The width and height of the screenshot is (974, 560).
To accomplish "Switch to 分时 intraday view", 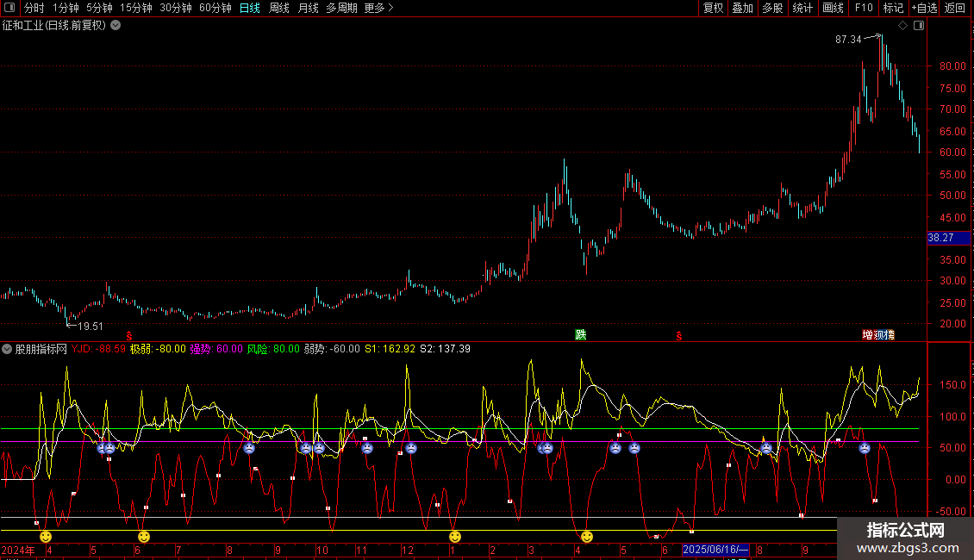I will (x=34, y=8).
